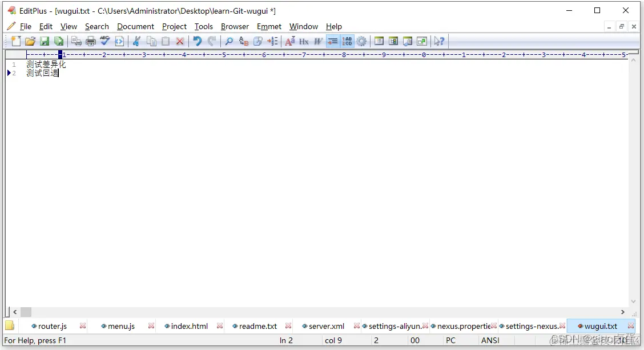This screenshot has height=350, width=644.
Task: Open the Search menu
Action: click(97, 26)
